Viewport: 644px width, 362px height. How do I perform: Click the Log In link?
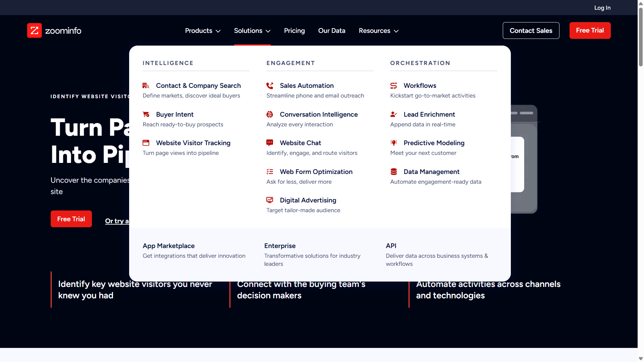point(602,8)
